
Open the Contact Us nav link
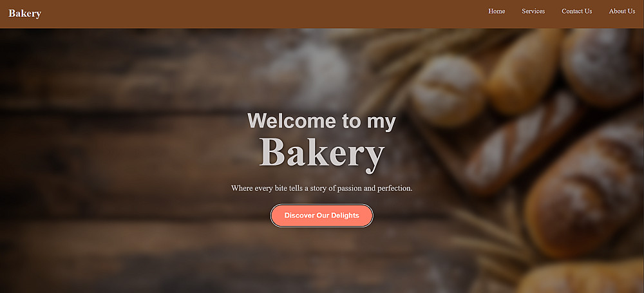pos(576,11)
